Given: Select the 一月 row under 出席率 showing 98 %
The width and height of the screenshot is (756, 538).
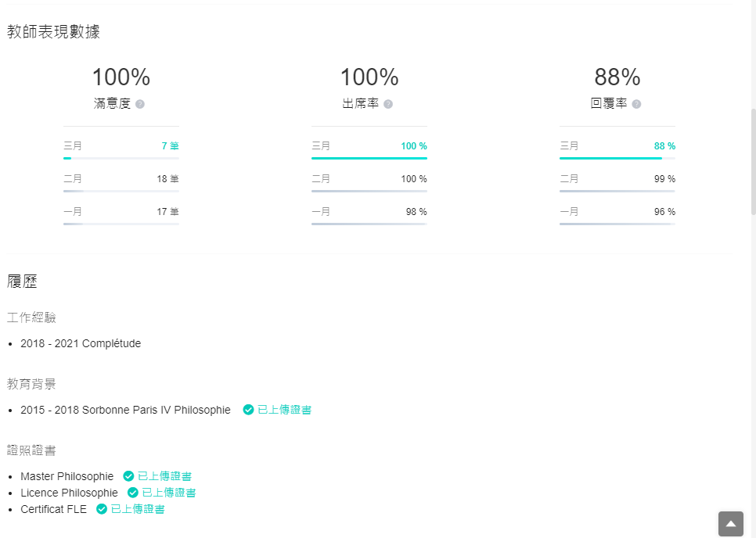Looking at the screenshot, I should click(x=369, y=215).
